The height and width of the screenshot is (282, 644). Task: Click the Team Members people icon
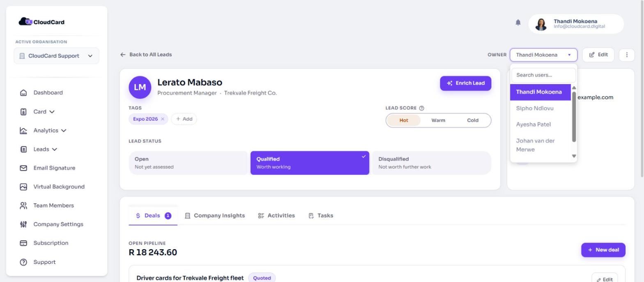[23, 206]
